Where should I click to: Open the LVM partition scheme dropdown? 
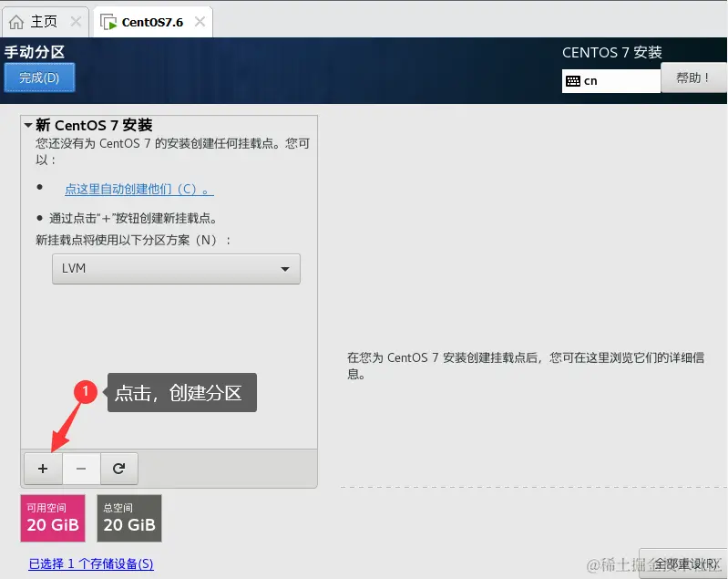coord(176,269)
